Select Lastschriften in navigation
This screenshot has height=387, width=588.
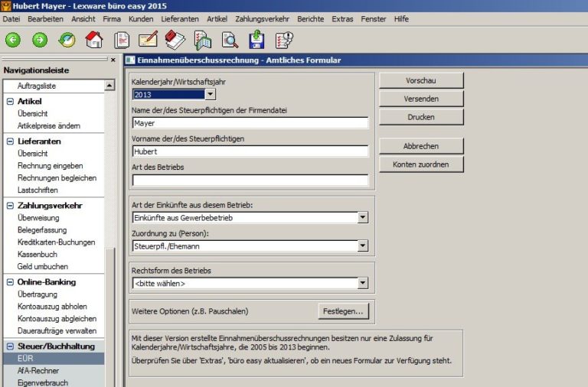[38, 190]
